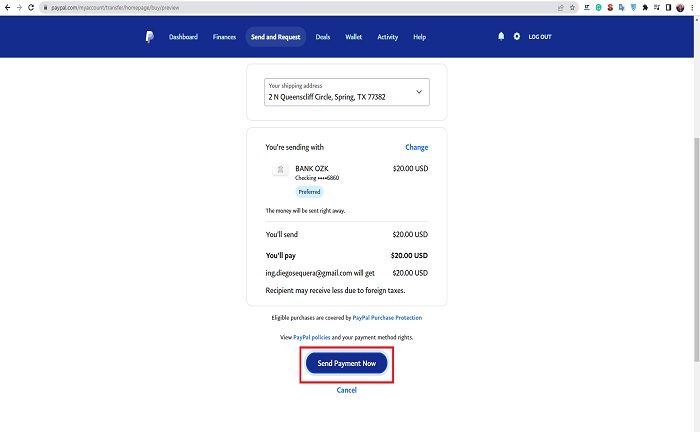Click the browser address bar URL
The height and width of the screenshot is (432, 700).
pyautogui.click(x=115, y=7)
